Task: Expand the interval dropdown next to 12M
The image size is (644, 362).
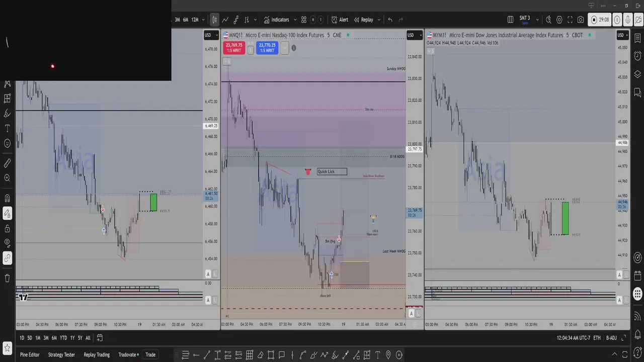Action: pyautogui.click(x=203, y=20)
